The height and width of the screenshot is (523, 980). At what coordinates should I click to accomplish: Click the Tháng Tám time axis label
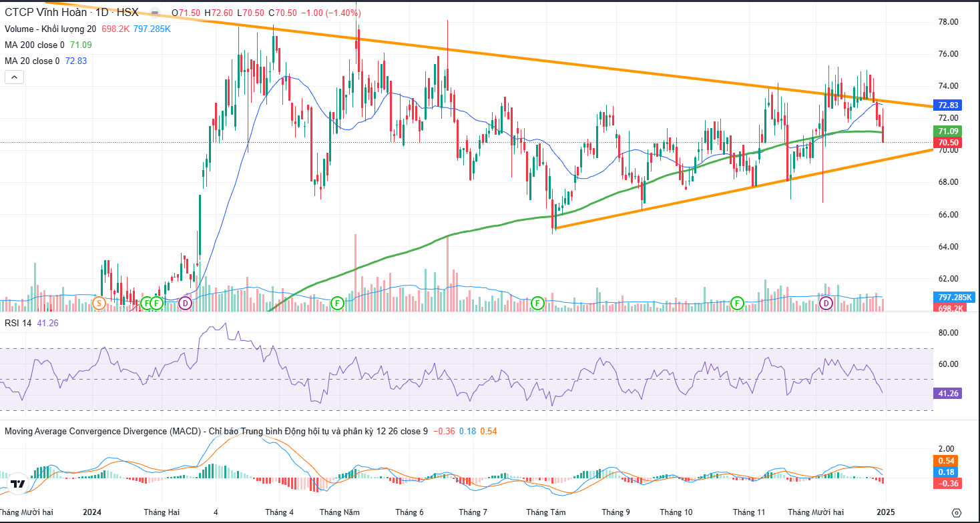point(545,512)
